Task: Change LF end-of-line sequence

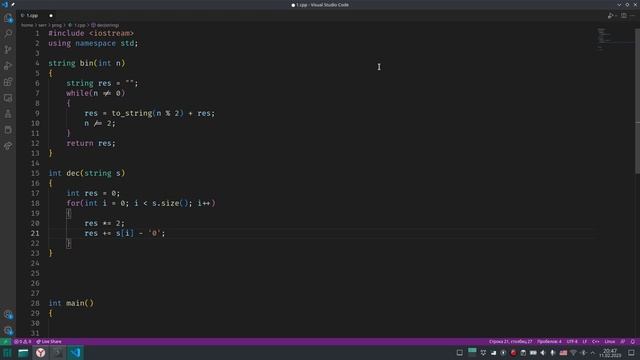Action: [x=584, y=342]
